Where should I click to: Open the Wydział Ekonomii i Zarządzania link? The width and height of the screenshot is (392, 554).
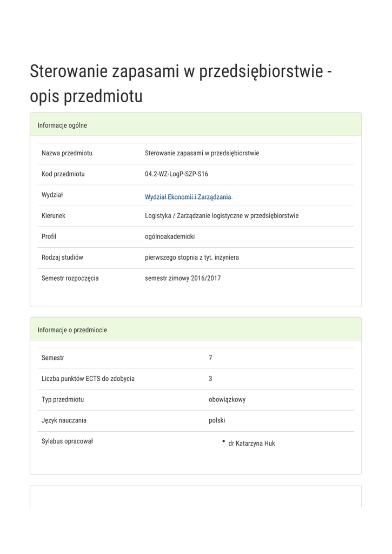tap(188, 197)
